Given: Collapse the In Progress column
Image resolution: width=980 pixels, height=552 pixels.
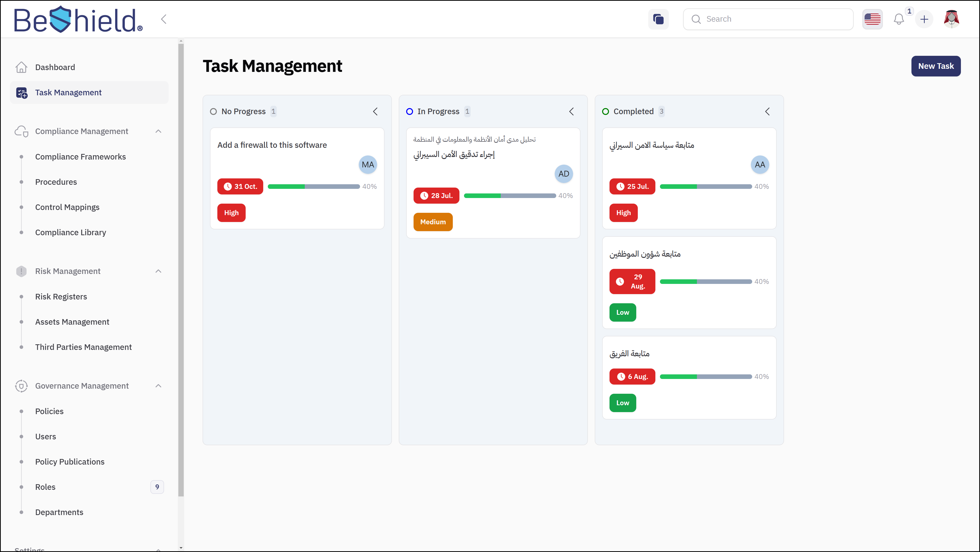Looking at the screenshot, I should point(572,111).
